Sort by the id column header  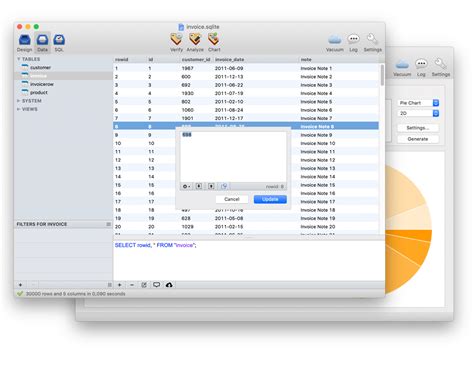(151, 60)
